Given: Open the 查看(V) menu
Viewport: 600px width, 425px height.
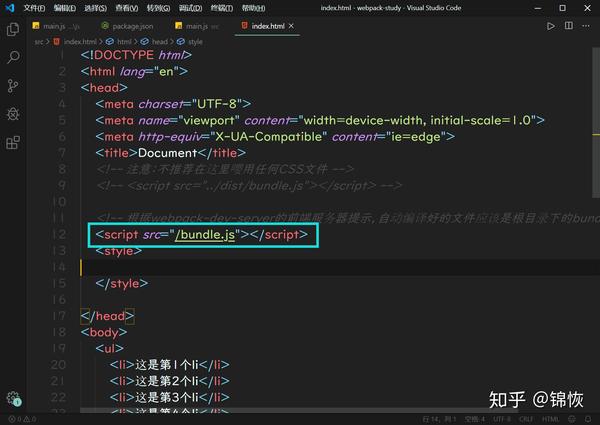Looking at the screenshot, I should coord(127,8).
